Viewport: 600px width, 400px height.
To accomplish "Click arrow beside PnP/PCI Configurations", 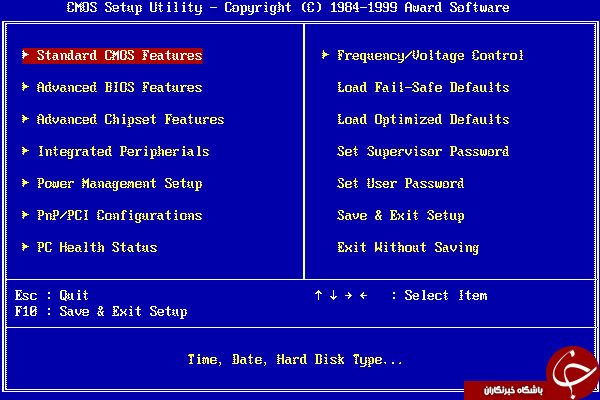I will 25,215.
